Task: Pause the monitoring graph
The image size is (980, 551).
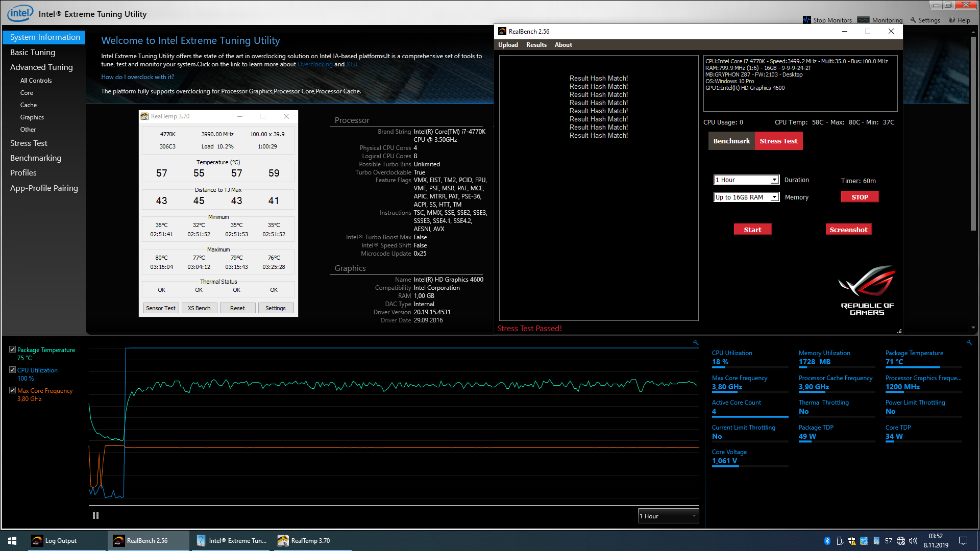Action: click(x=95, y=516)
